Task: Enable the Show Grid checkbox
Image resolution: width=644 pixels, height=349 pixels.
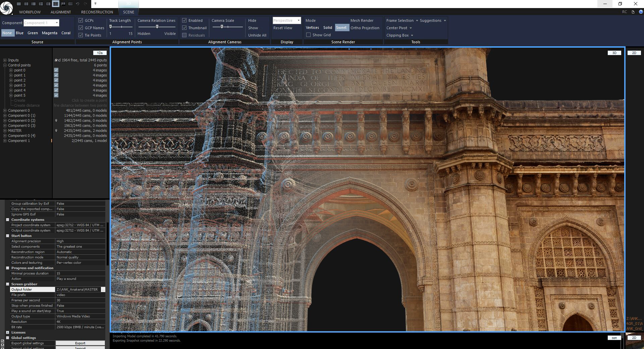Action: point(309,35)
